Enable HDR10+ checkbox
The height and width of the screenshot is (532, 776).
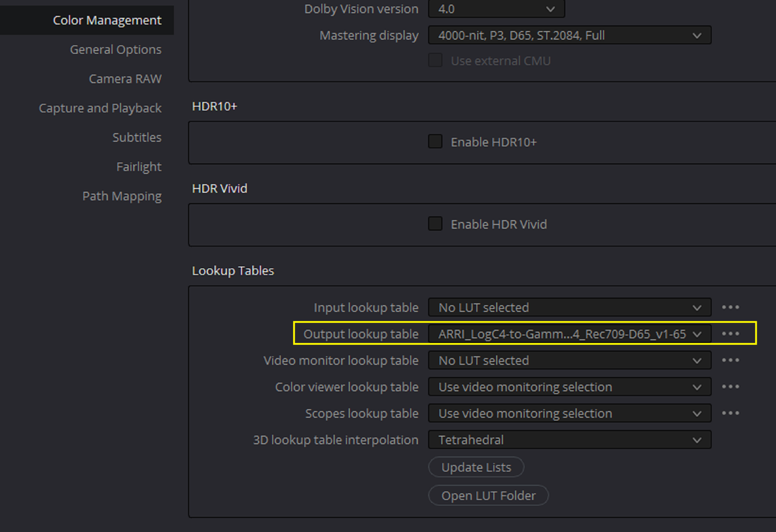[435, 142]
